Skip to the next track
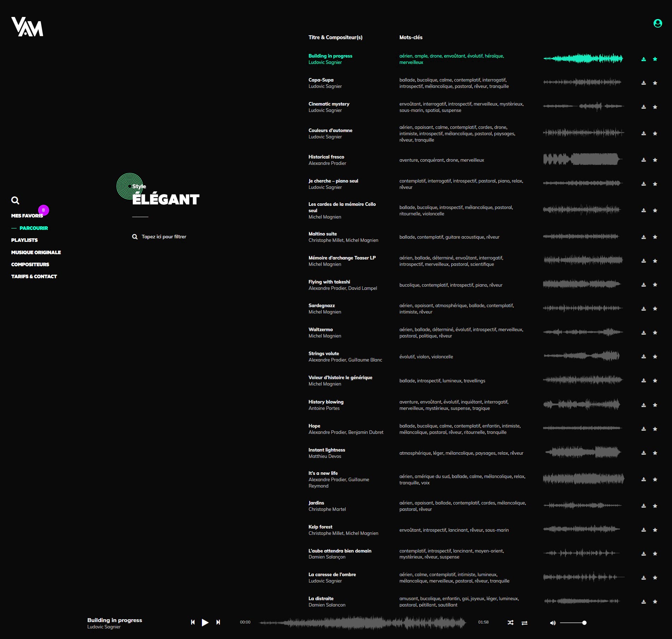The height and width of the screenshot is (639, 672). (x=218, y=622)
